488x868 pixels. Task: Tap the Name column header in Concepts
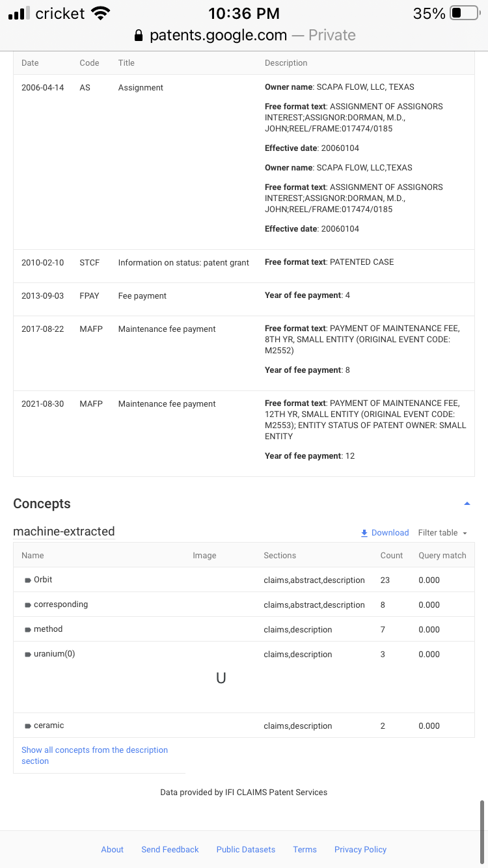point(33,556)
